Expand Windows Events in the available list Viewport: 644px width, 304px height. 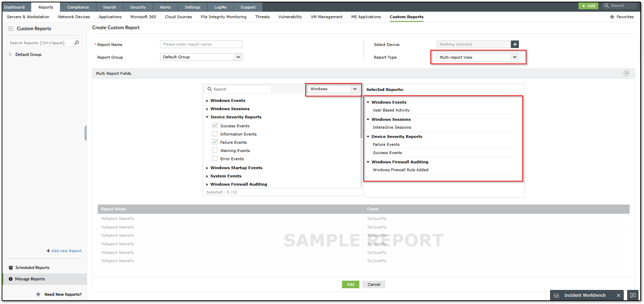click(207, 101)
